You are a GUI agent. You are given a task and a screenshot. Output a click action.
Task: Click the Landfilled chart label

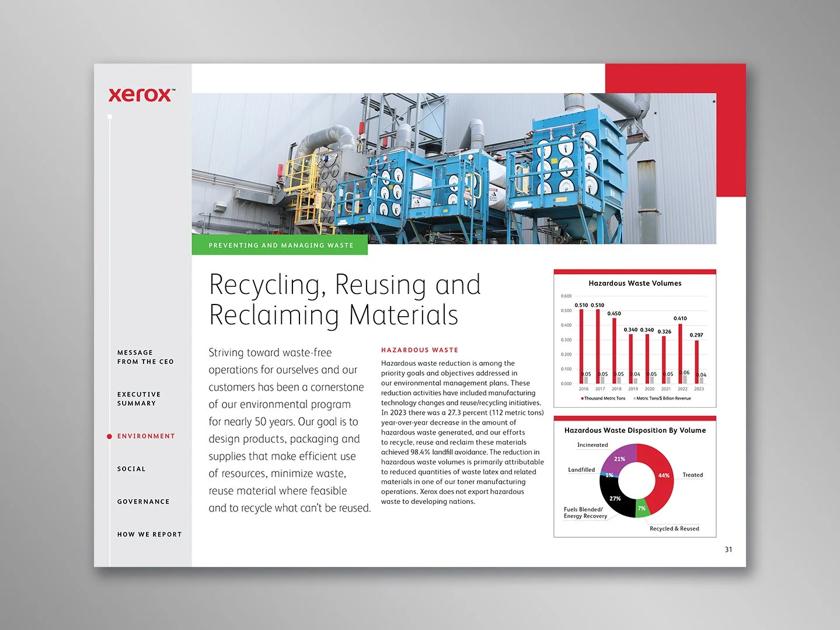click(581, 470)
